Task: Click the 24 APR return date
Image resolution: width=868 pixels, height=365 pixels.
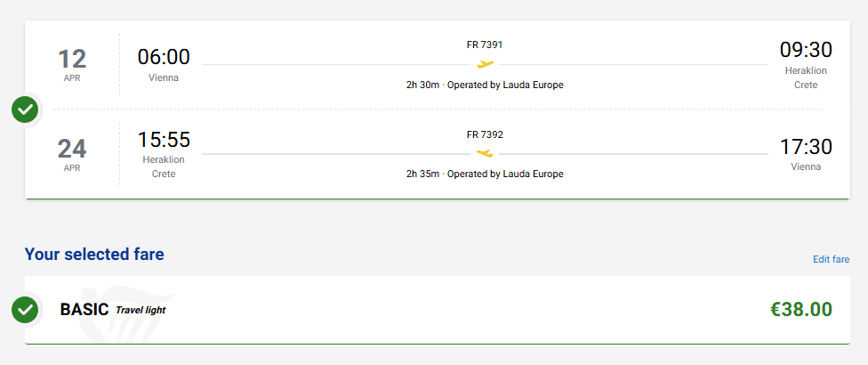Action: [x=72, y=154]
